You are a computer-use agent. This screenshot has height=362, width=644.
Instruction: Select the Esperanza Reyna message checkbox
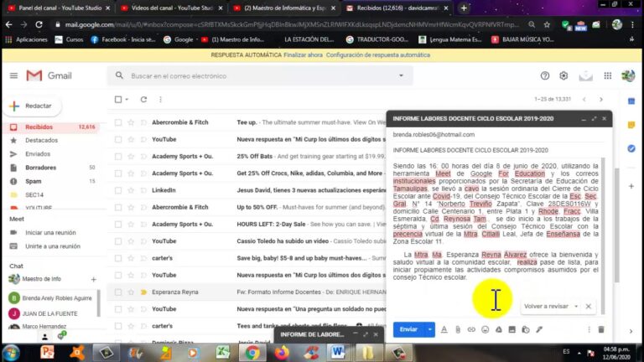tap(118, 292)
